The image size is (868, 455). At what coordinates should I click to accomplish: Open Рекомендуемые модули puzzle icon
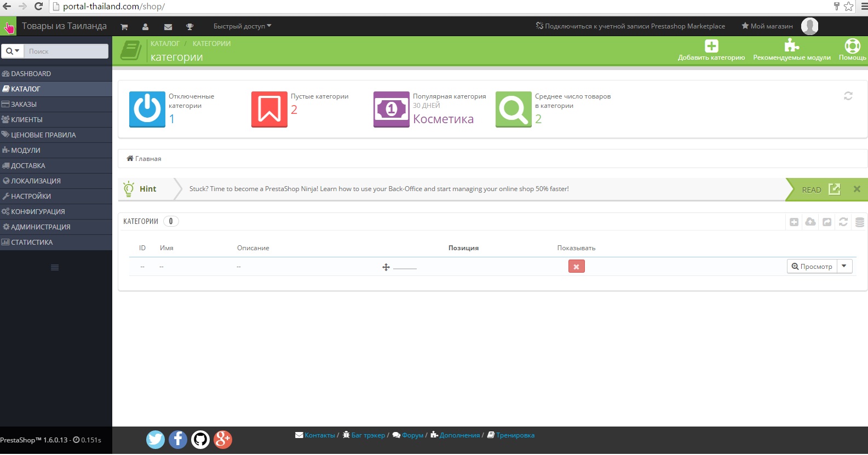[791, 45]
